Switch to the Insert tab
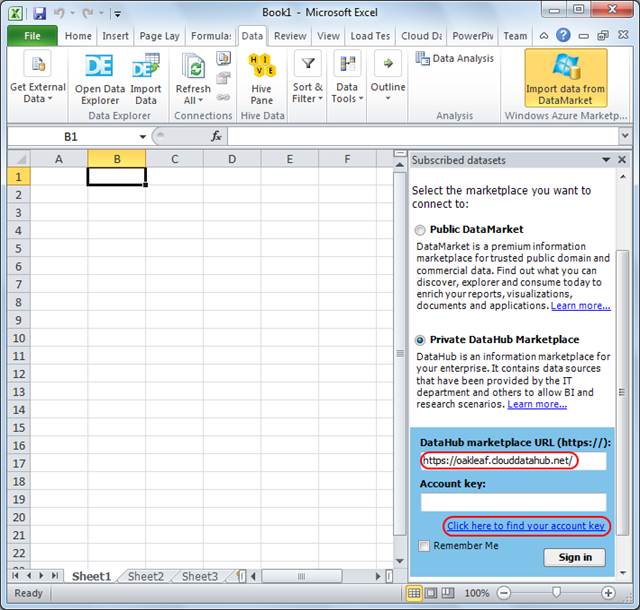 [116, 36]
